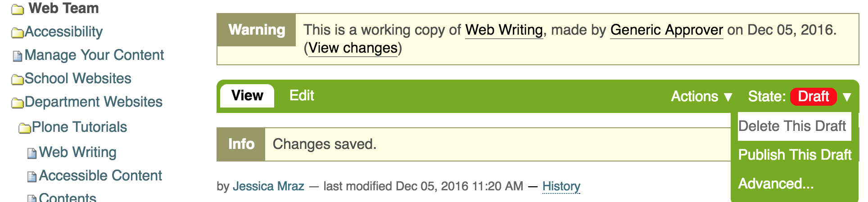Viewport: 868px width, 202px height.
Task: Click the red Draft state badge
Action: [x=814, y=96]
